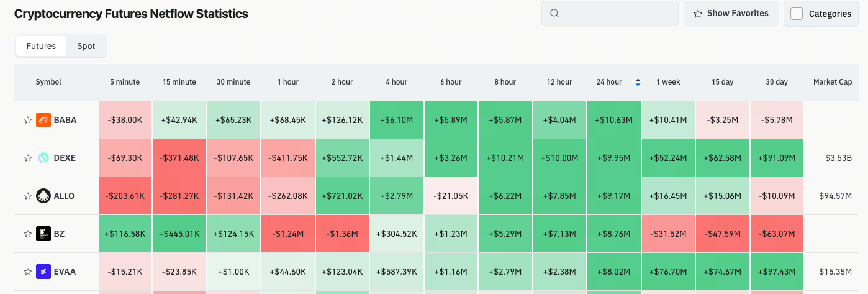Image resolution: width=868 pixels, height=294 pixels.
Task: Click the +$445.01K cell
Action: pyautogui.click(x=179, y=234)
